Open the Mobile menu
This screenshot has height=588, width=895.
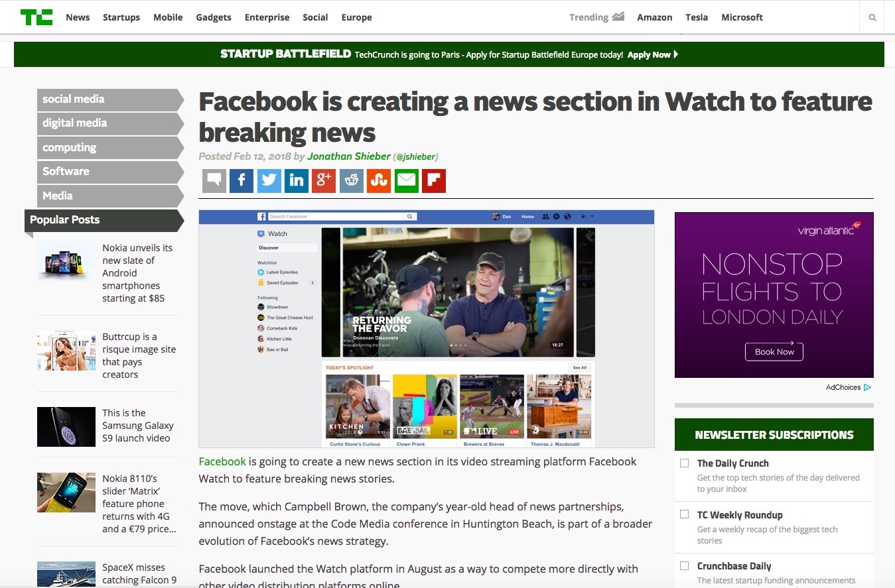pos(168,17)
